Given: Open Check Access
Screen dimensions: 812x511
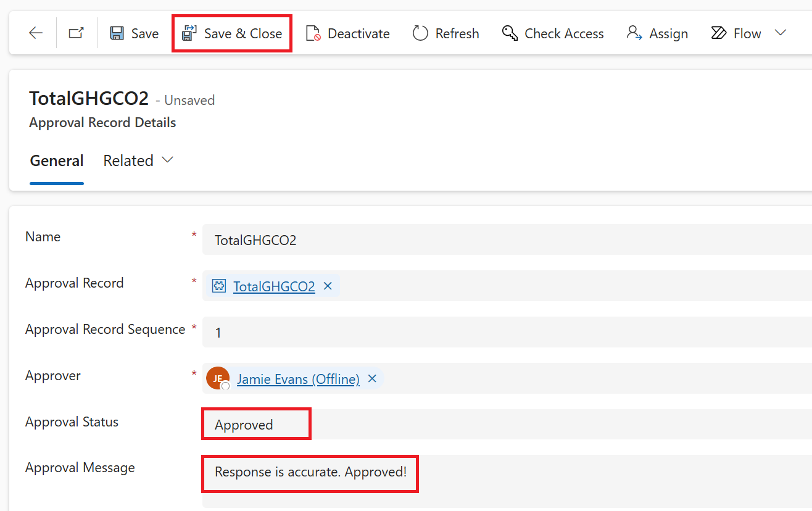Looking at the screenshot, I should (553, 33).
